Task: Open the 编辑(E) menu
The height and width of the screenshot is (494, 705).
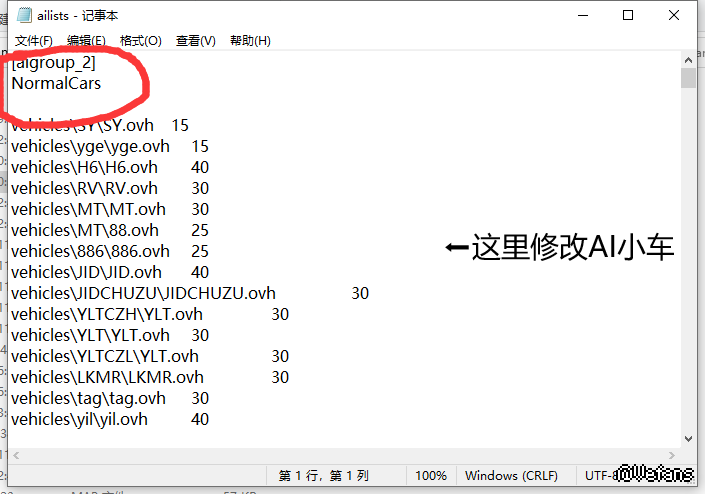Action: tap(86, 41)
